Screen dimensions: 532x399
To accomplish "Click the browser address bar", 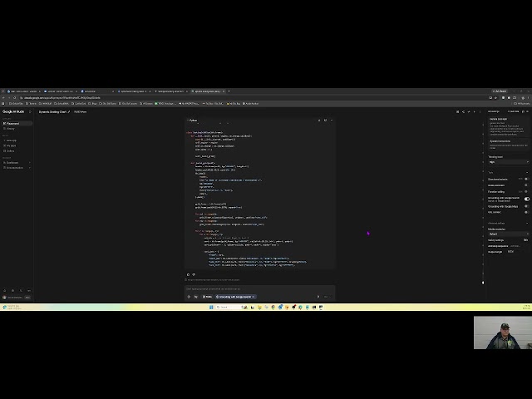I will pyautogui.click(x=254, y=98).
